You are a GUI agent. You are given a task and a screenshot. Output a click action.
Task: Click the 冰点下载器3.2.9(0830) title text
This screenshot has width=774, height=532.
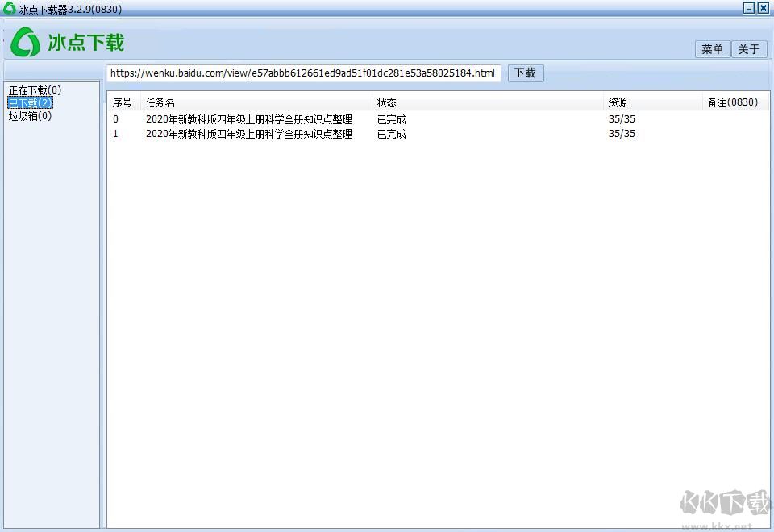71,10
